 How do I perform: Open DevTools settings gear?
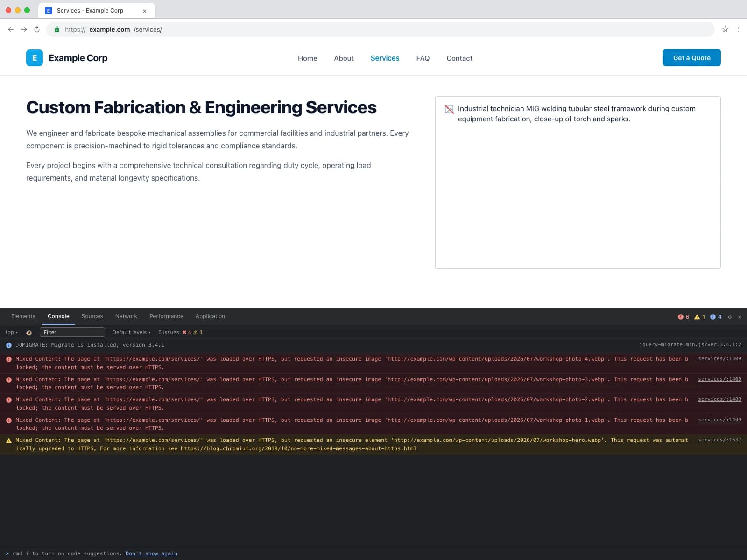(730, 317)
